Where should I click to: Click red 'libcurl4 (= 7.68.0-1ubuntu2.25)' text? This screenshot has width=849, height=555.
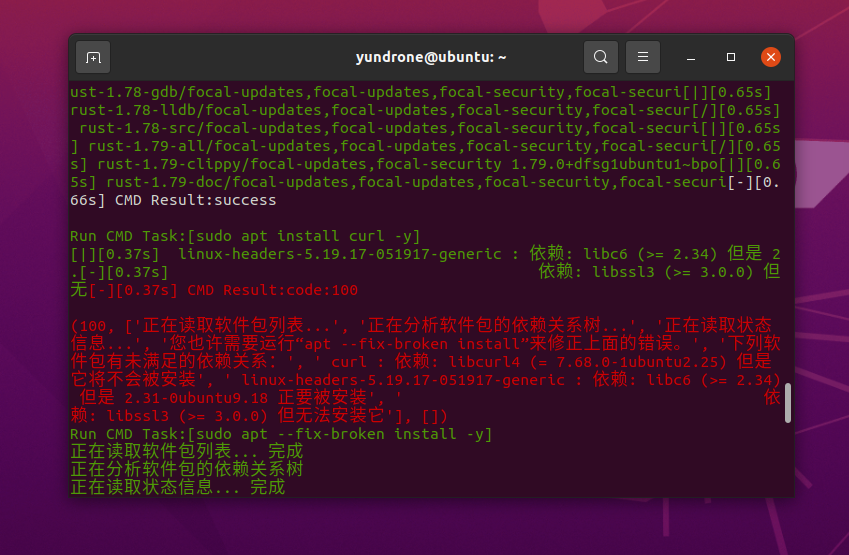587,362
